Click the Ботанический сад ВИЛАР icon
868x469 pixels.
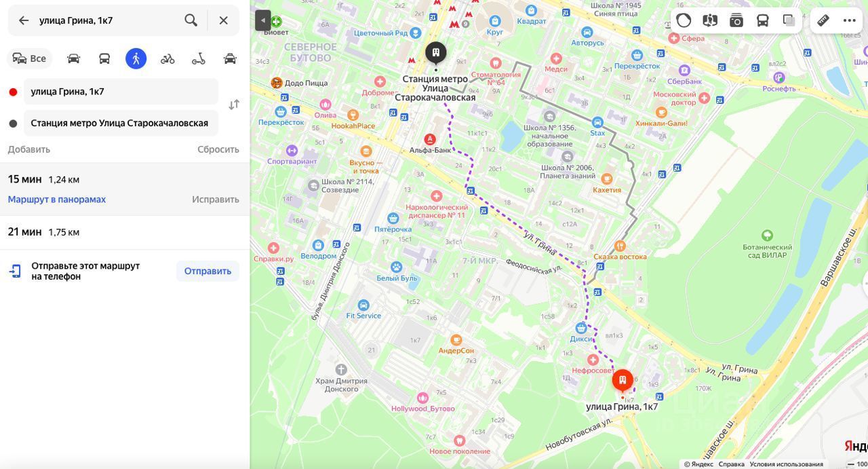pos(767,236)
